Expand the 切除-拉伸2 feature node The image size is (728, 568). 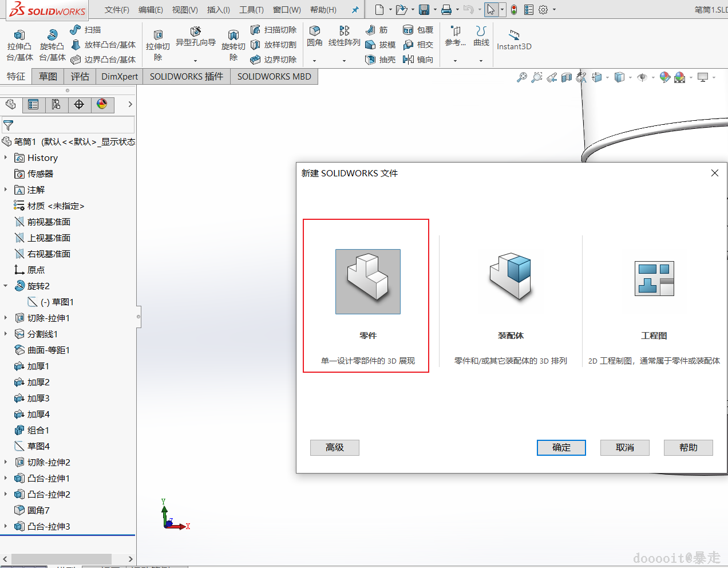click(x=6, y=462)
